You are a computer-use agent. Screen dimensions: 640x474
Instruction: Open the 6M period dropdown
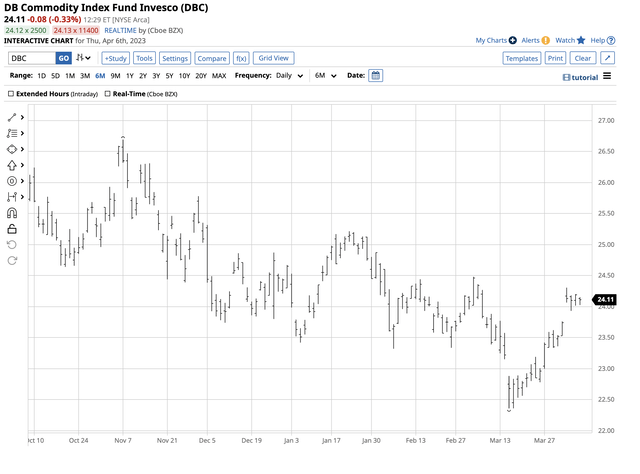pos(325,76)
